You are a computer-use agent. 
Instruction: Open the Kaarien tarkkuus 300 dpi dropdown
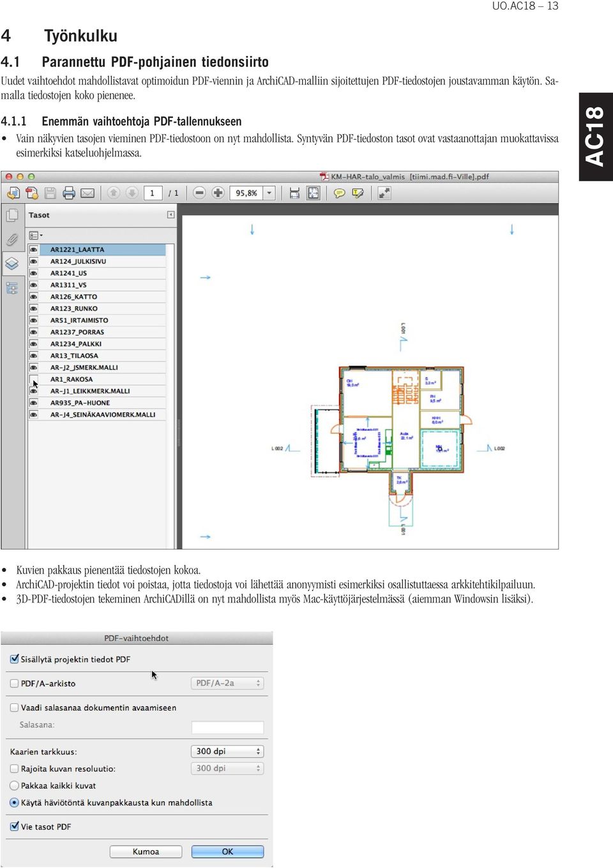[x=227, y=751]
